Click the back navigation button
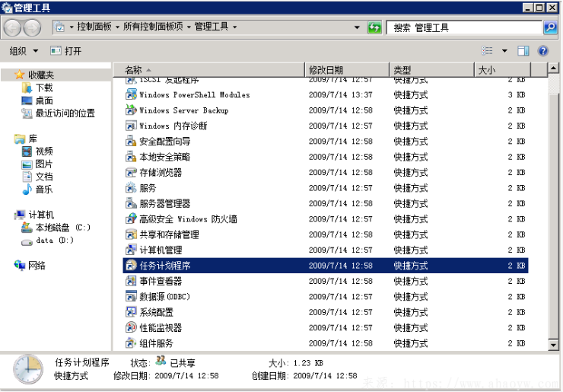The width and height of the screenshot is (563, 392). (12, 27)
